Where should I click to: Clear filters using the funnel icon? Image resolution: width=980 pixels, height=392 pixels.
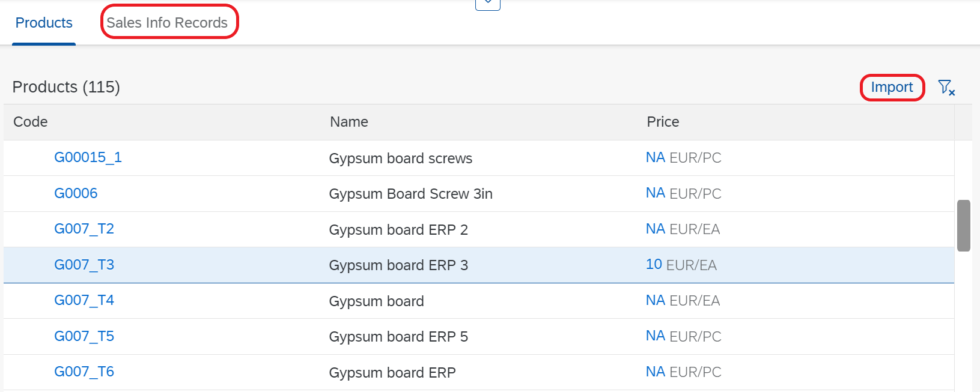click(x=946, y=88)
